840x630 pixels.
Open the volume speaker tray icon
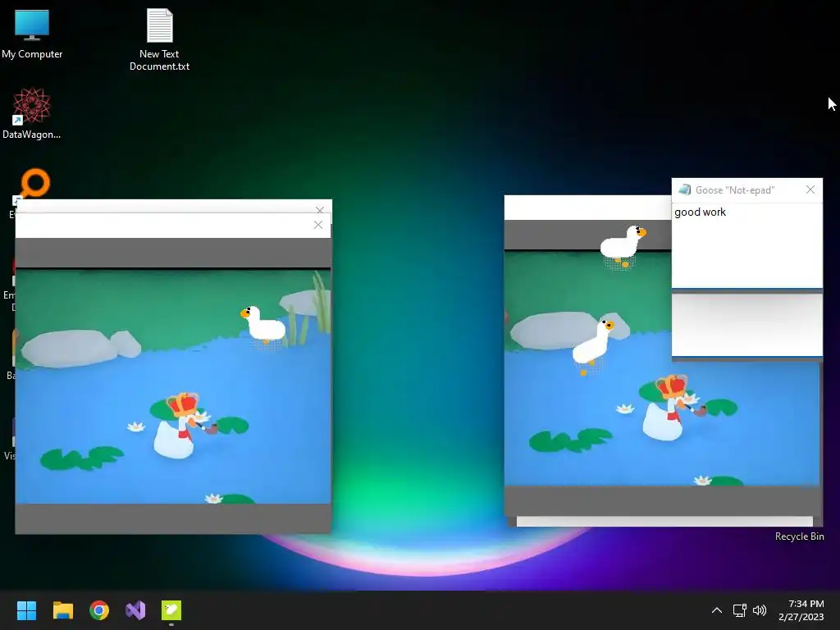pyautogui.click(x=760, y=610)
